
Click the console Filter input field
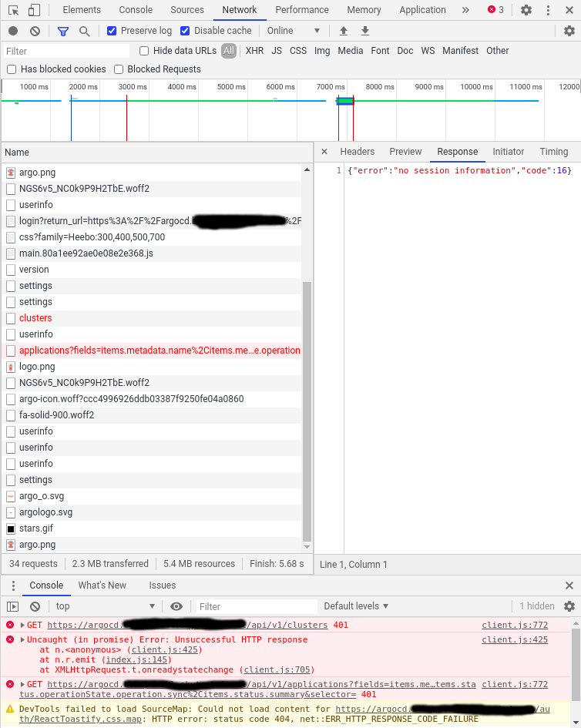pos(257,606)
